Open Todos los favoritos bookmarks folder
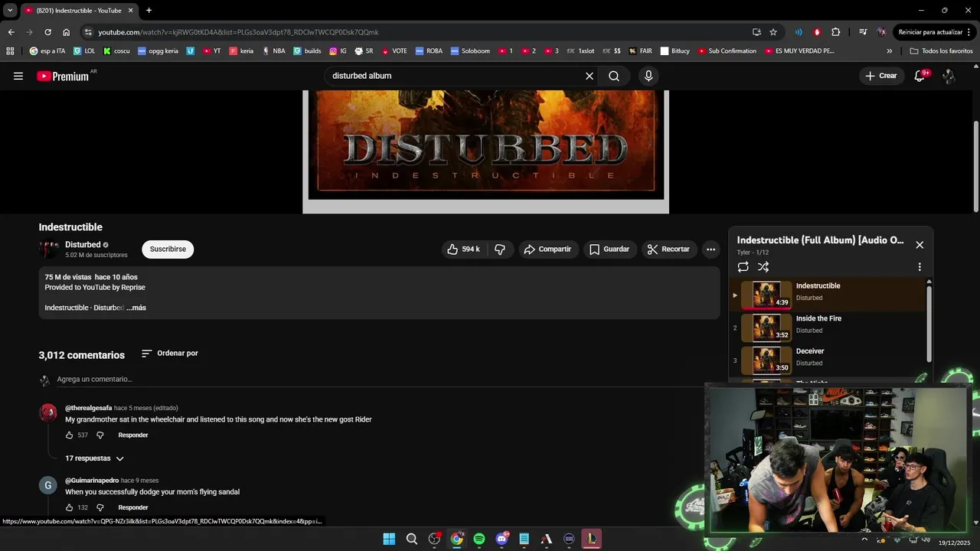 942,51
